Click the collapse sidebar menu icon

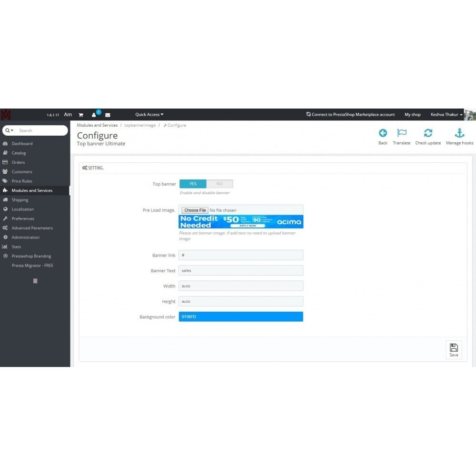[35, 281]
